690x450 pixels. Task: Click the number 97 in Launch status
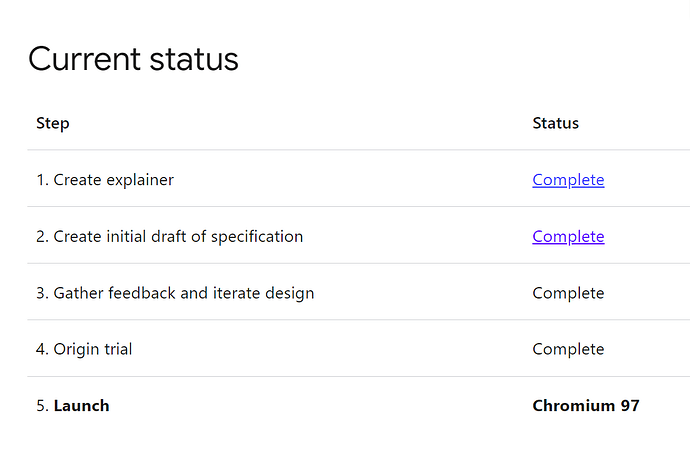(630, 406)
